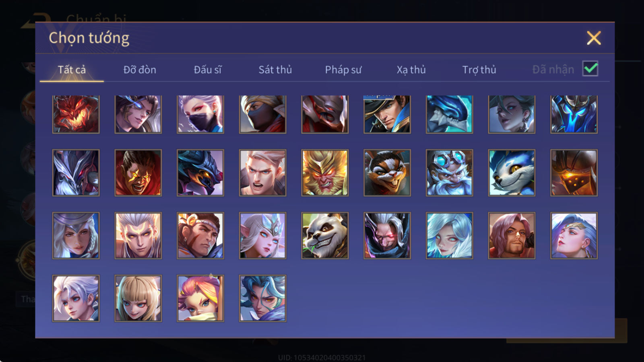Viewport: 644px width, 362px height.
Task: Pick the raccoon hero portrait
Action: [387, 173]
